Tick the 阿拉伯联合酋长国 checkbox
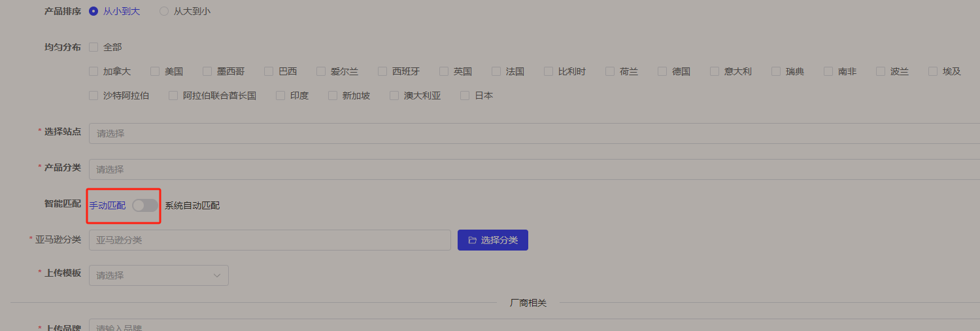980x331 pixels. 173,96
